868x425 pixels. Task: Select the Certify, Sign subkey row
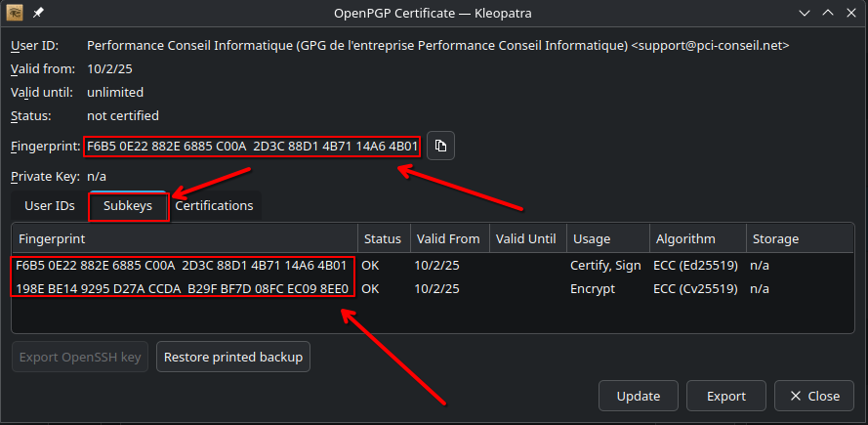click(x=439, y=265)
